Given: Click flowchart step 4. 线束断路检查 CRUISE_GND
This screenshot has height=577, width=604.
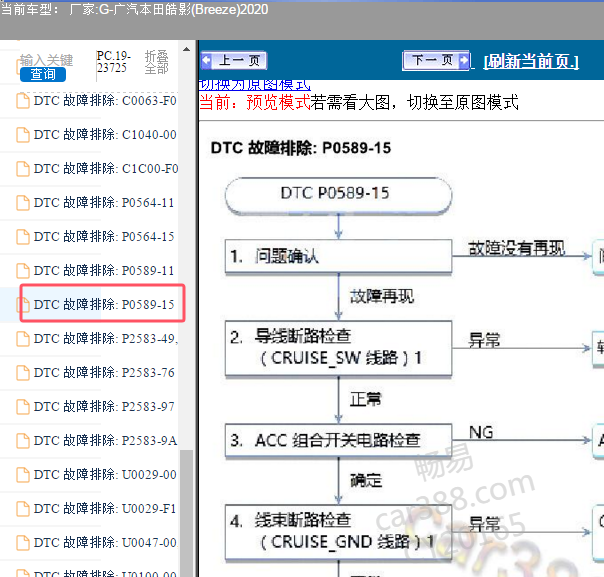Looking at the screenshot, I should [338, 532].
